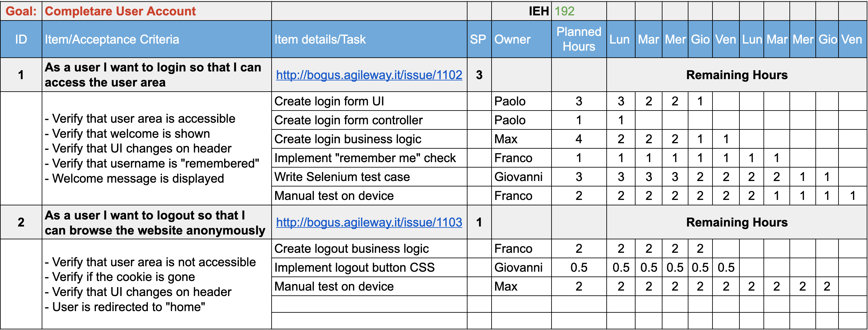Viewport: 868px width, 330px height.
Task: Click the SP column header
Action: pos(478,39)
